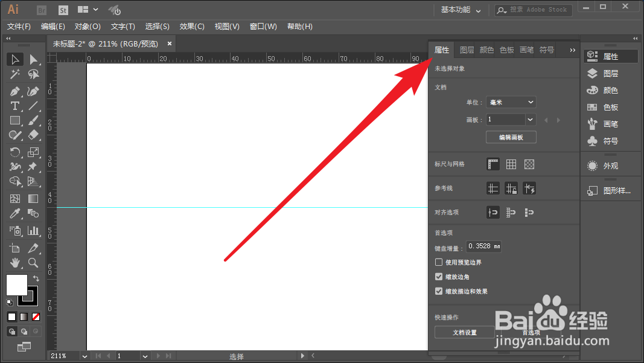Expand the panel tabs overflow arrows

point(572,50)
